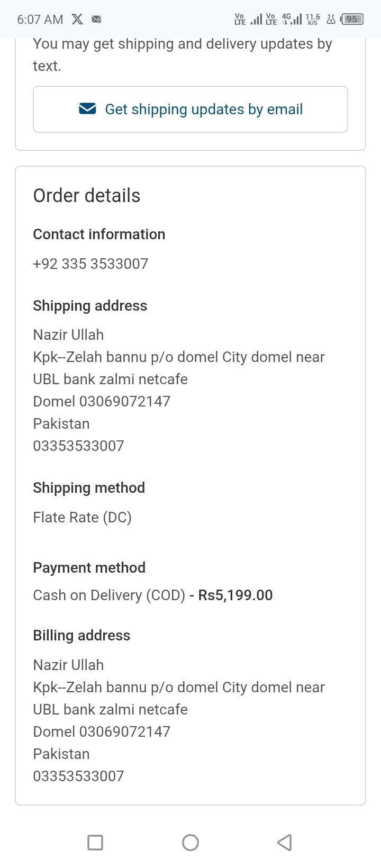This screenshot has width=381, height=868.
Task: Tap the first VoLTE signal strength icon
Action: (x=248, y=20)
